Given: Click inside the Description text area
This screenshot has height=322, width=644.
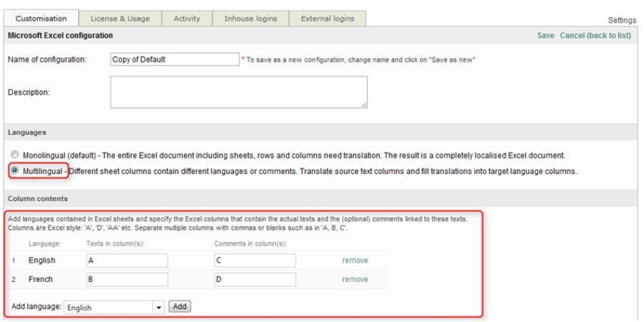Looking at the screenshot, I should point(238,92).
